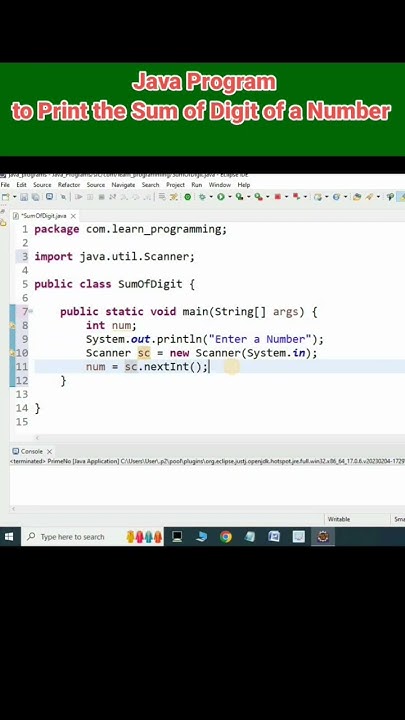Click sc.nextInt() on line 11
The width and height of the screenshot is (405, 720).
coord(166,367)
